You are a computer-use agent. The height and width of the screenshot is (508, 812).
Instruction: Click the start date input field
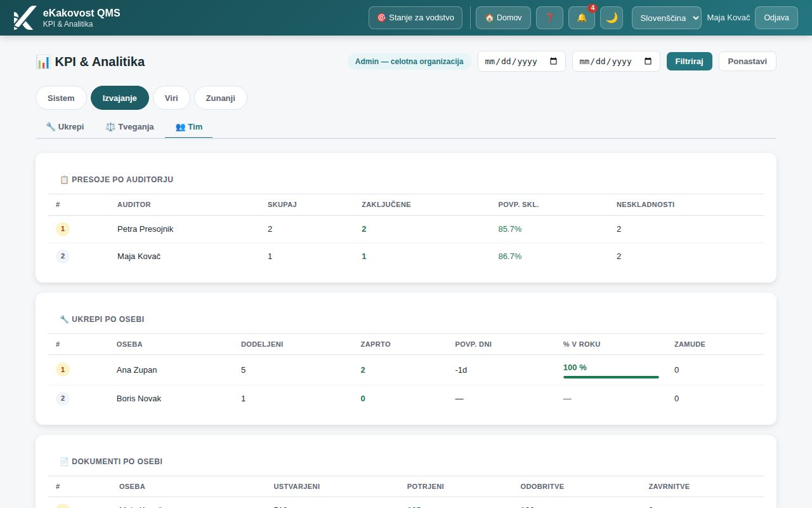(521, 62)
